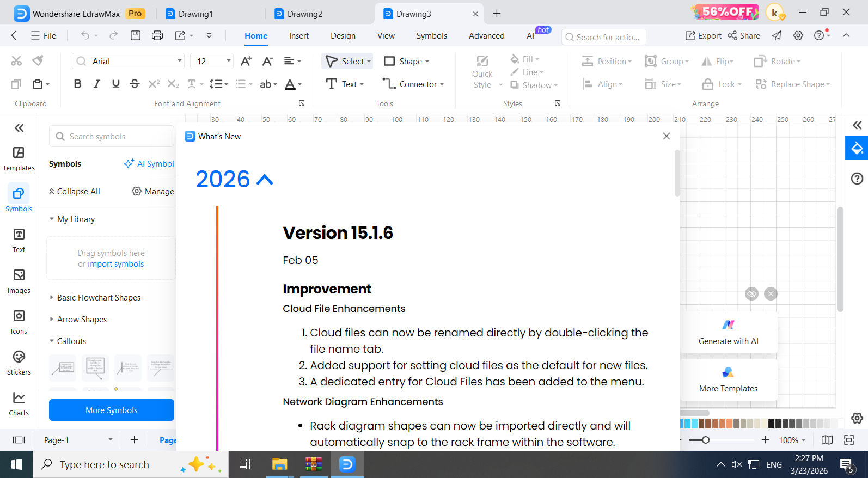Open the Images panel in sidebar
Viewport: 868px width, 478px height.
tap(19, 281)
